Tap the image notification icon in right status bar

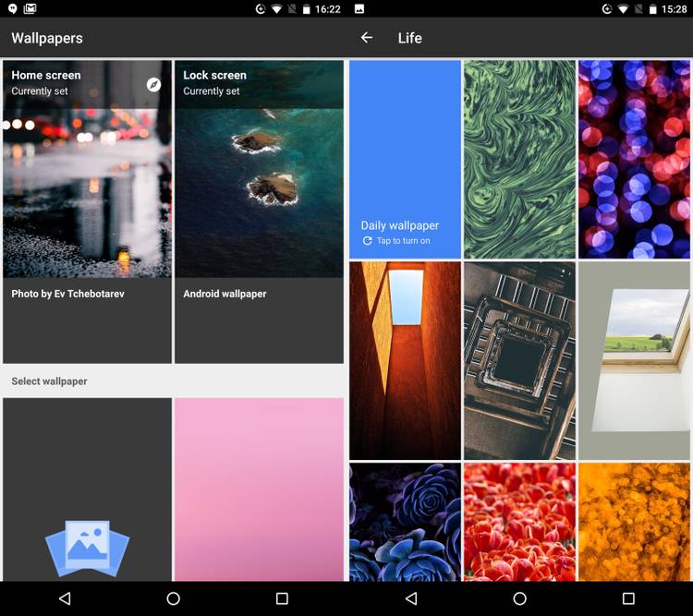(x=359, y=9)
